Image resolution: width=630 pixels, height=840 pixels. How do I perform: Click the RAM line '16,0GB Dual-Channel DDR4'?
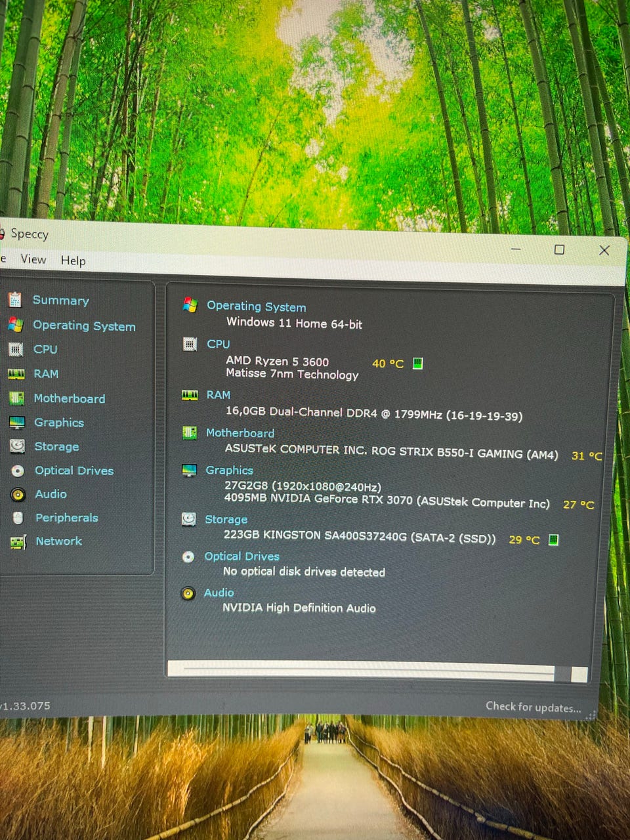click(374, 413)
